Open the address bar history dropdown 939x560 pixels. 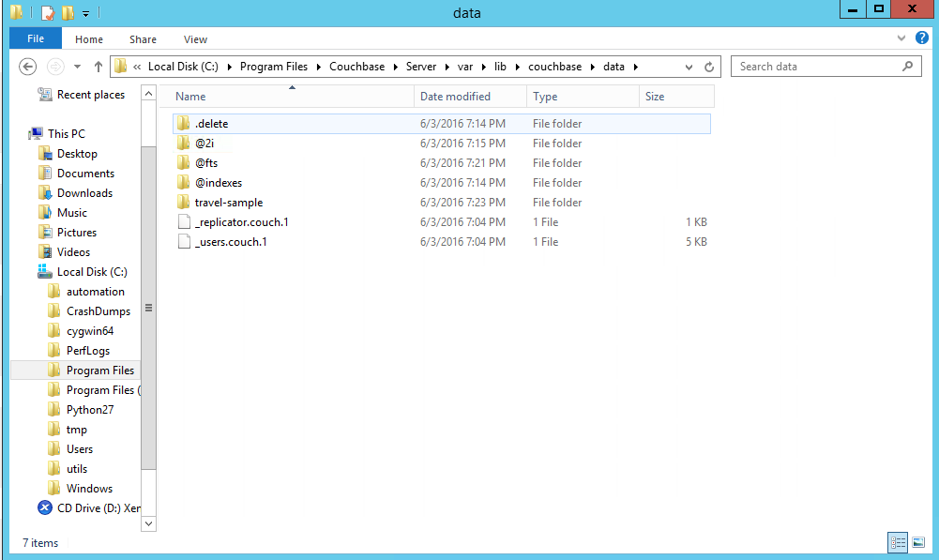tap(689, 67)
